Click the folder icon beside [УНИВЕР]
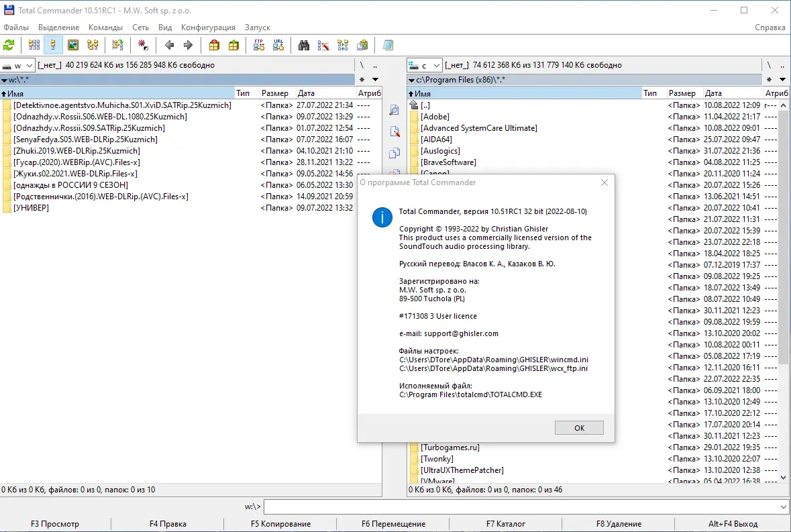The height and width of the screenshot is (532, 791). pos(7,208)
